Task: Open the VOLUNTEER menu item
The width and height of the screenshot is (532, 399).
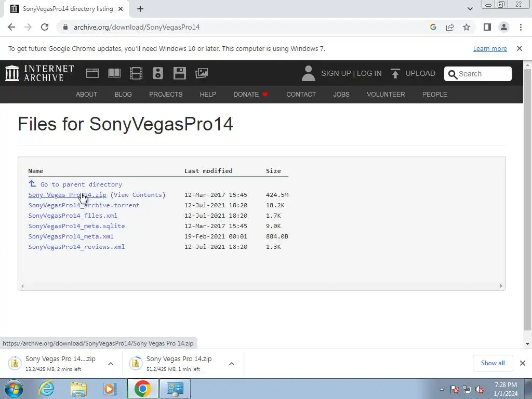Action: click(x=386, y=95)
